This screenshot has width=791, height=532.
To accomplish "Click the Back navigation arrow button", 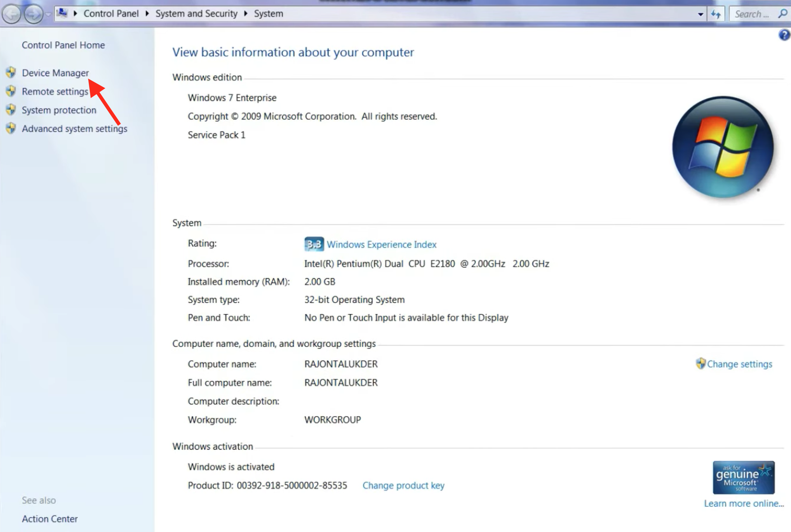I will pyautogui.click(x=12, y=14).
